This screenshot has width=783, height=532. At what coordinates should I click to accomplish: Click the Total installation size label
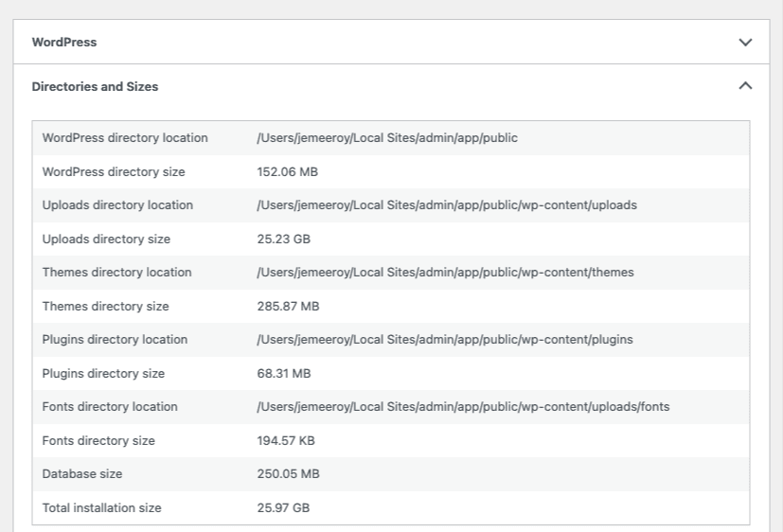pyautogui.click(x=102, y=508)
